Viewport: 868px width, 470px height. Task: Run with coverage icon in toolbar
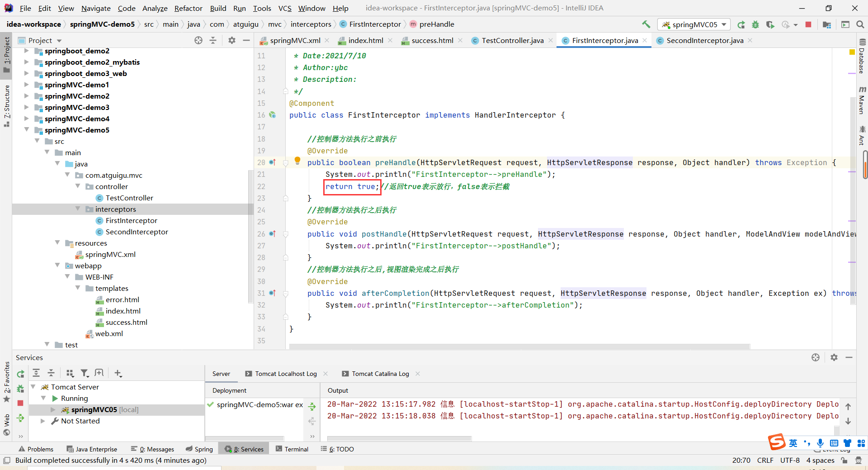click(x=770, y=24)
